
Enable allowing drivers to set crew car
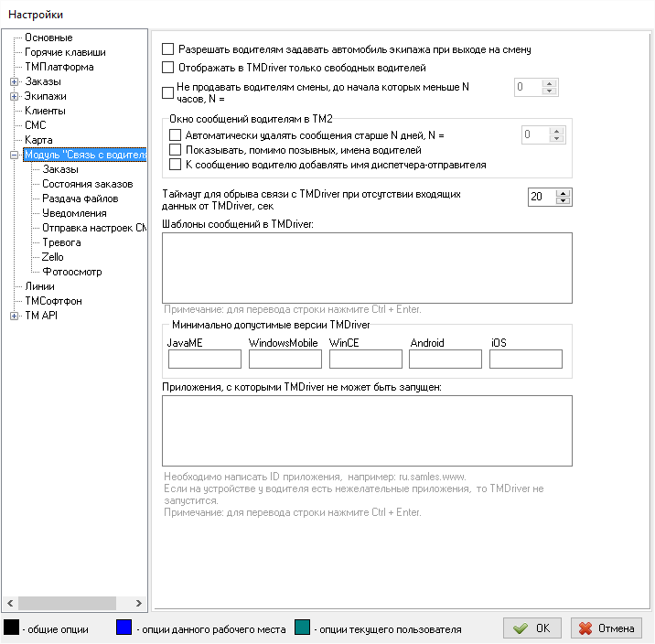click(x=167, y=49)
